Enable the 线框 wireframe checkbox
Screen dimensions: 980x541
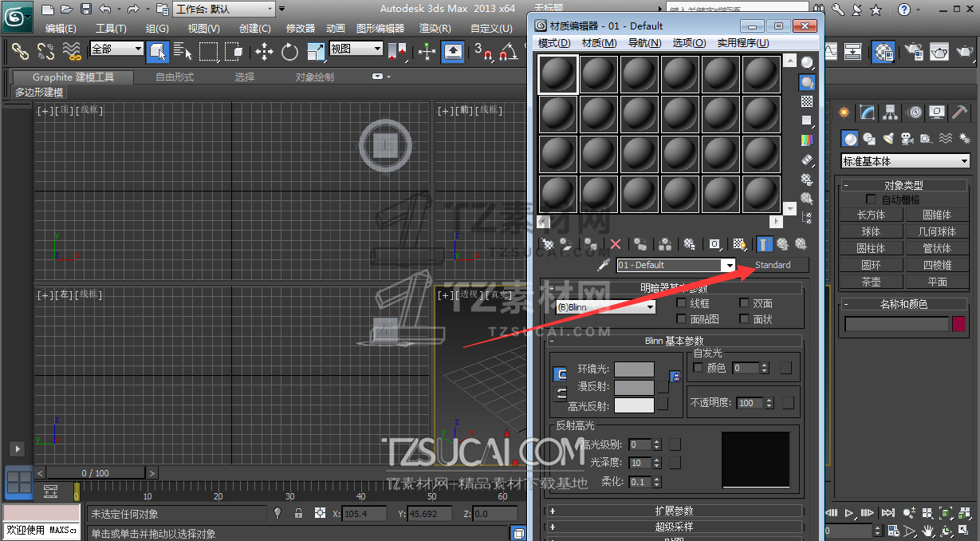click(681, 303)
